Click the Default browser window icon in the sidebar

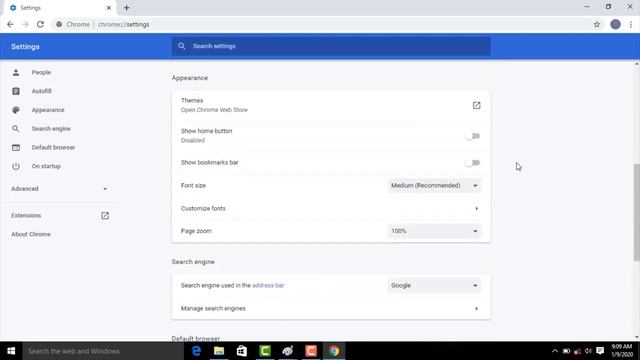(x=16, y=147)
